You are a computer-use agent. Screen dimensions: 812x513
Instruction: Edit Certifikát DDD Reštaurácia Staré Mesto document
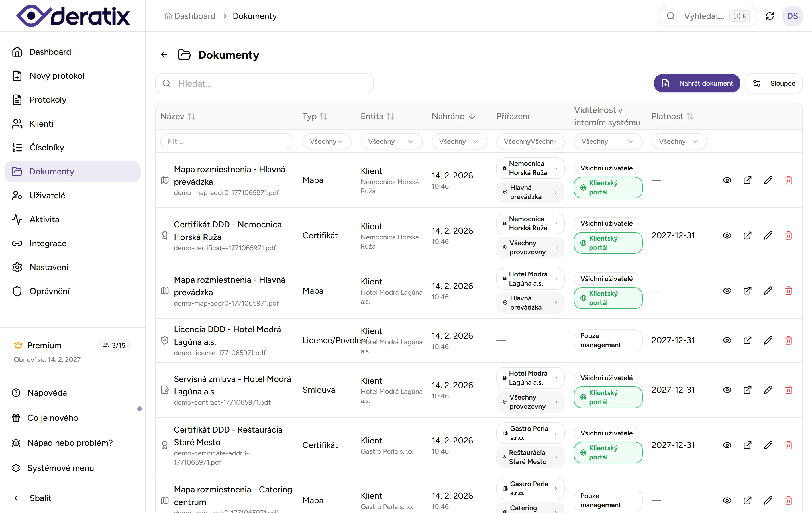(x=768, y=445)
